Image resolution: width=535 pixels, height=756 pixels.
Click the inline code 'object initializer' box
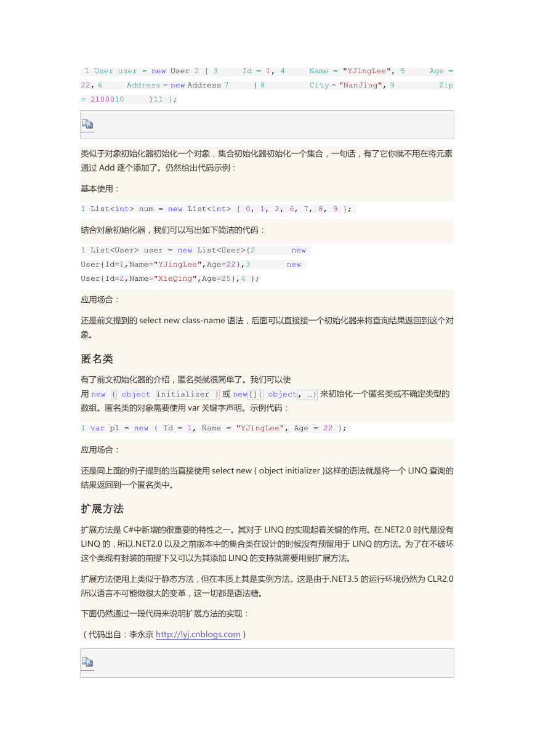point(188,394)
